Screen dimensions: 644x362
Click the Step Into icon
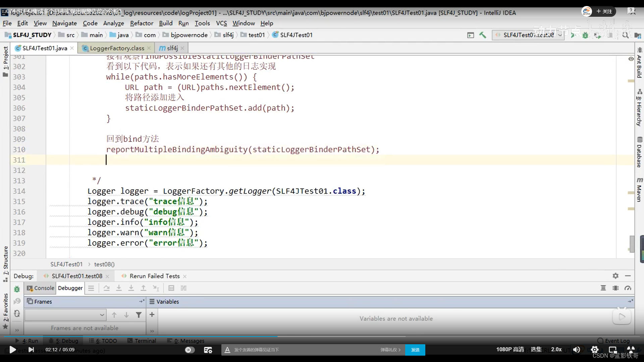(x=119, y=288)
